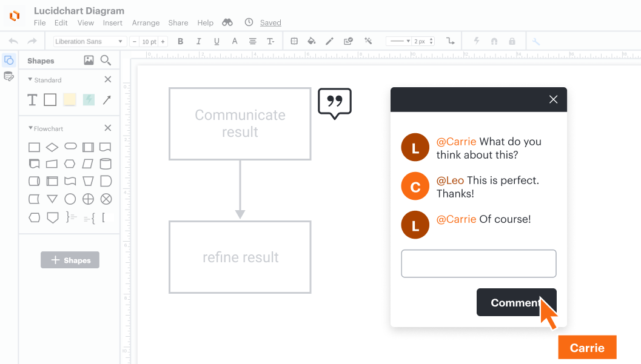
Task: Click the add Shapes button
Action: tap(70, 260)
